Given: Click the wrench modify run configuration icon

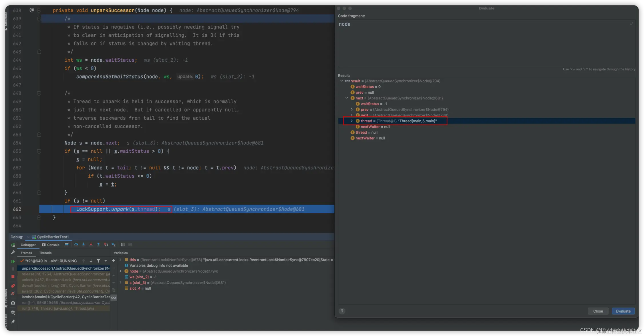Looking at the screenshot, I should 13,253.
